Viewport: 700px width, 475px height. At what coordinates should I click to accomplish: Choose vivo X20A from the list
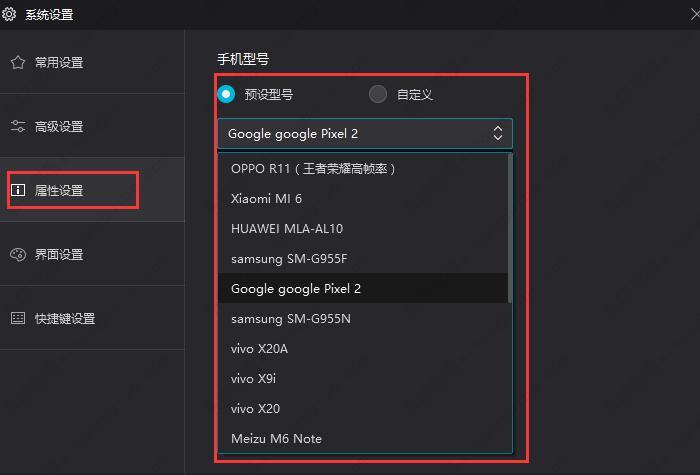(363, 349)
